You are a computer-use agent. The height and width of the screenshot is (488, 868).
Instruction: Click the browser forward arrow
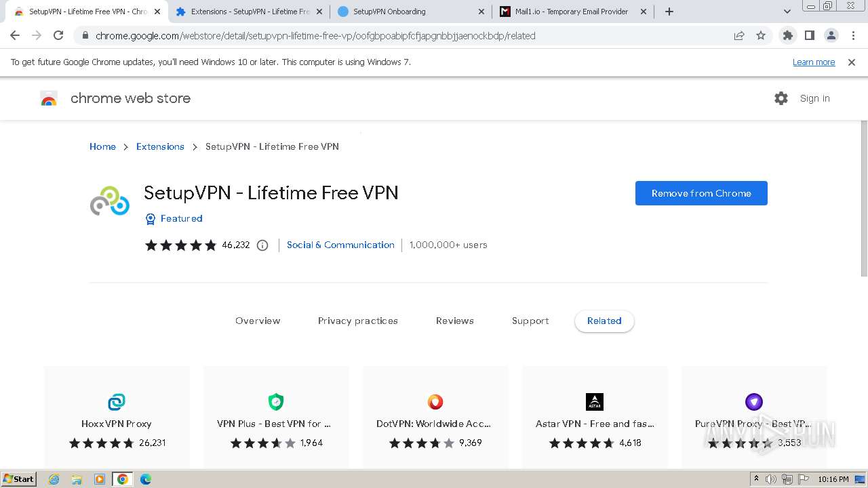click(37, 36)
